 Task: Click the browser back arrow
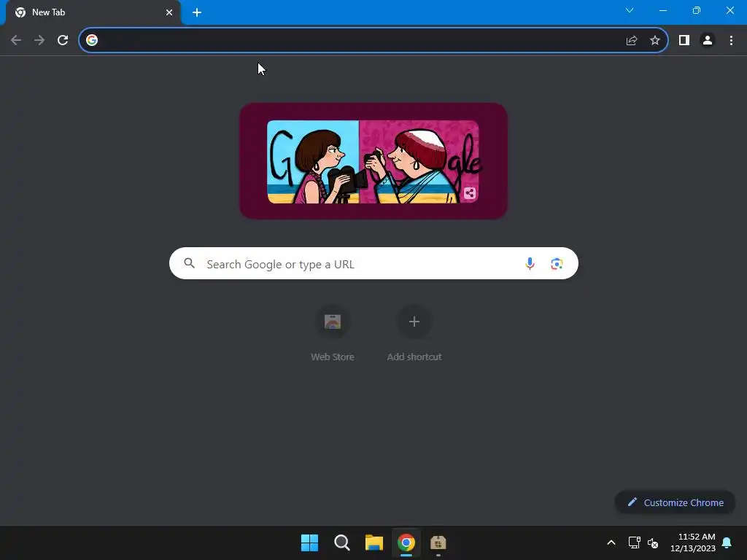click(16, 41)
